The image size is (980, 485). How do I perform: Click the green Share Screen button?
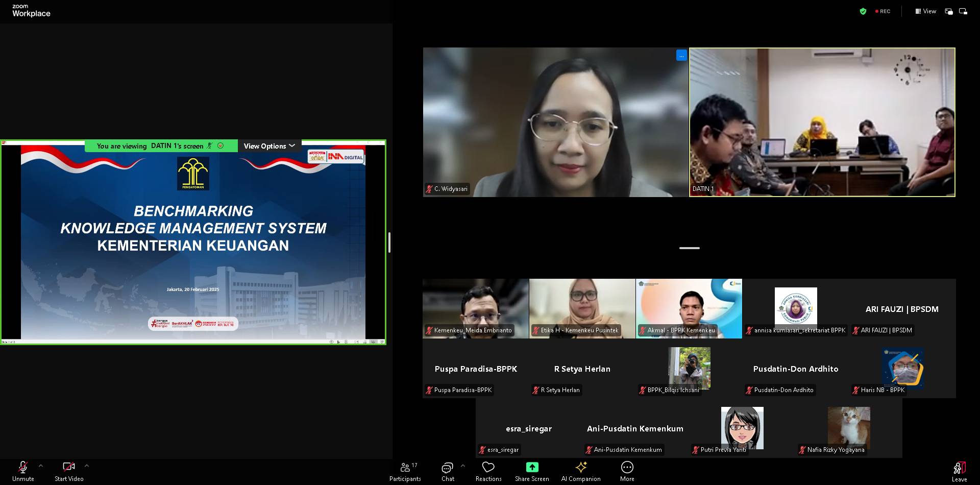[532, 467]
